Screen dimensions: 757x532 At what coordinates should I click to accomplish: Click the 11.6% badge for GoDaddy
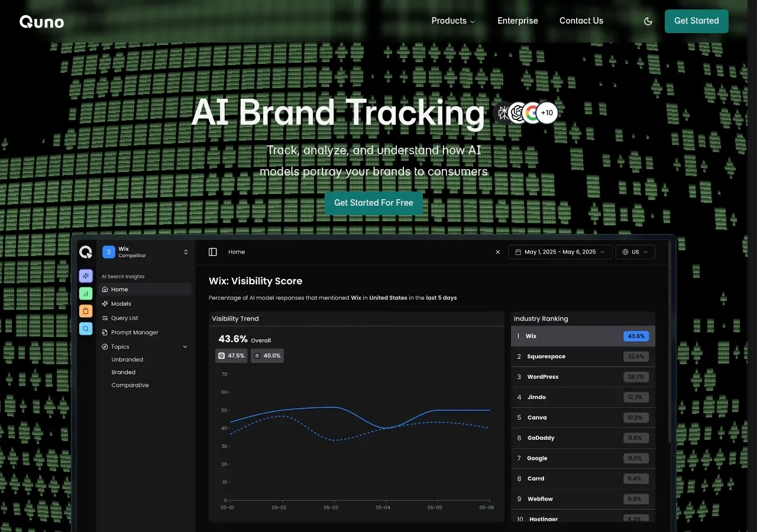click(x=636, y=438)
